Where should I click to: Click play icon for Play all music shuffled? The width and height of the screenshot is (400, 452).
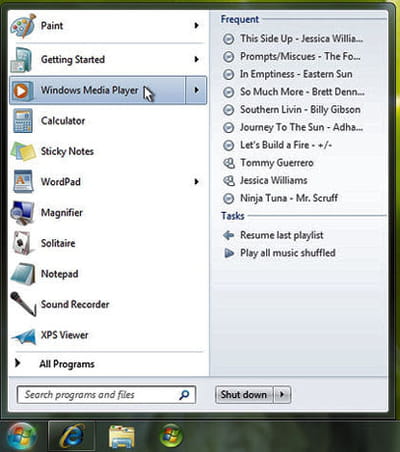pos(229,253)
